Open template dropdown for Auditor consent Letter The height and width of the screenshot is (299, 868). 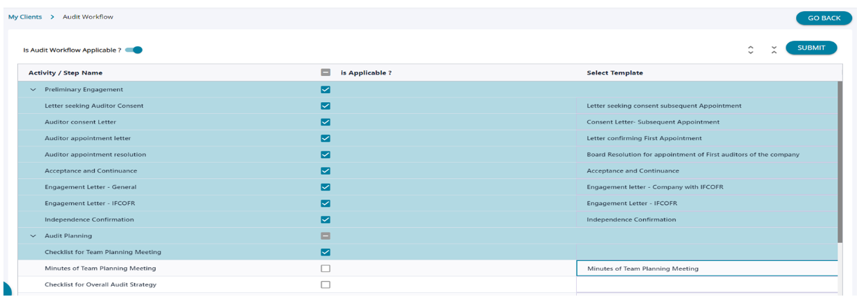click(x=705, y=122)
